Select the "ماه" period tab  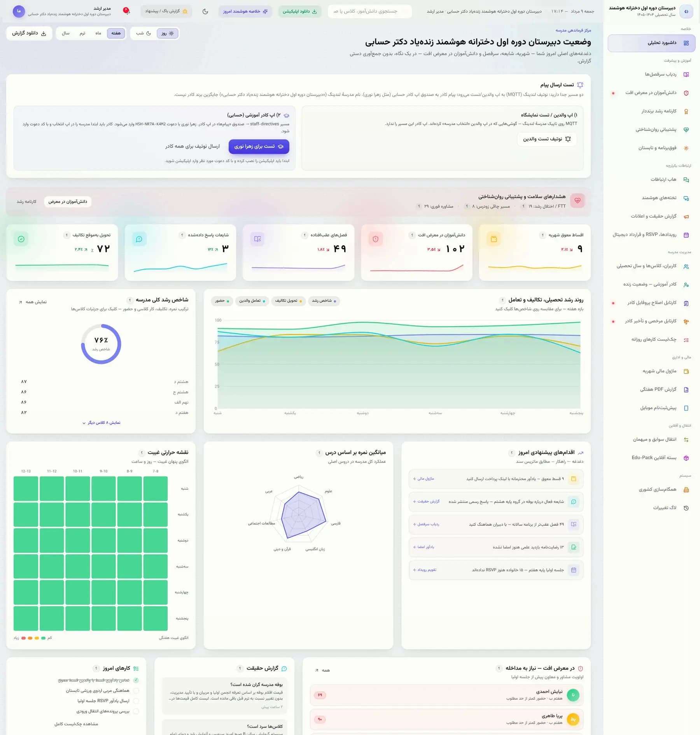click(98, 33)
